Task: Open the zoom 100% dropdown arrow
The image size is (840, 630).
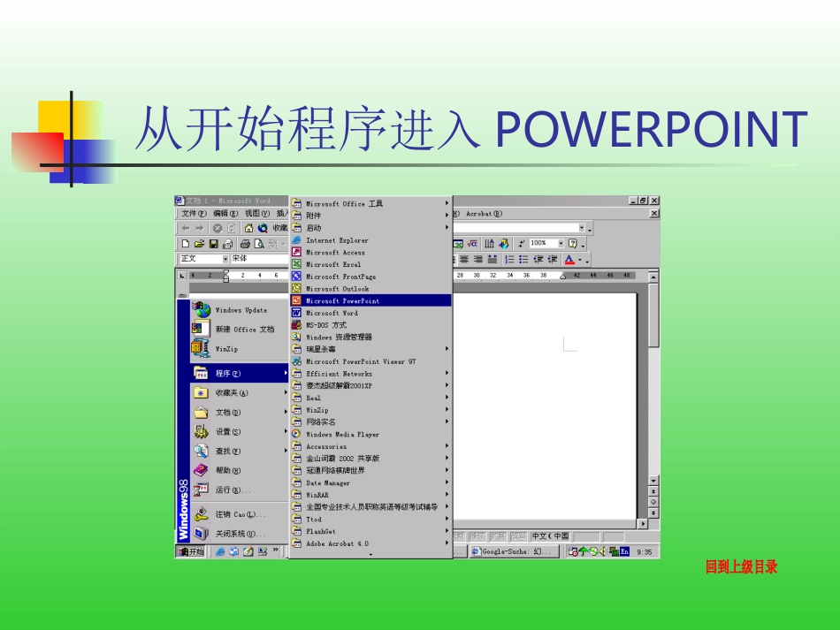Action: [x=561, y=244]
